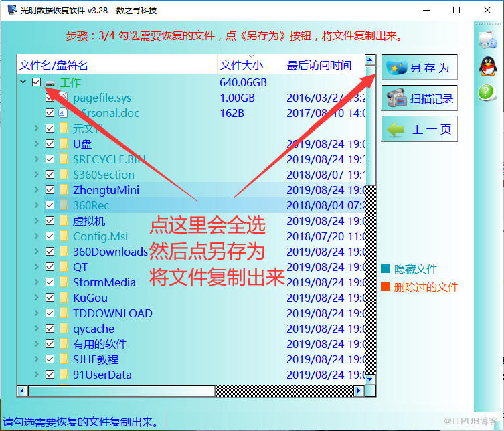Toggle the checkbox for 元文件 folder
This screenshot has height=431, width=504.
50,128
